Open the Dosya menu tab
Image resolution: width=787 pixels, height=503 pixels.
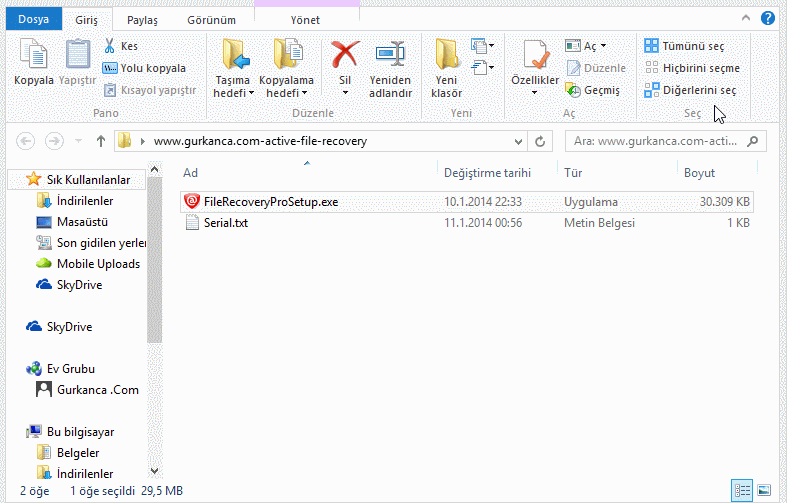click(x=34, y=19)
